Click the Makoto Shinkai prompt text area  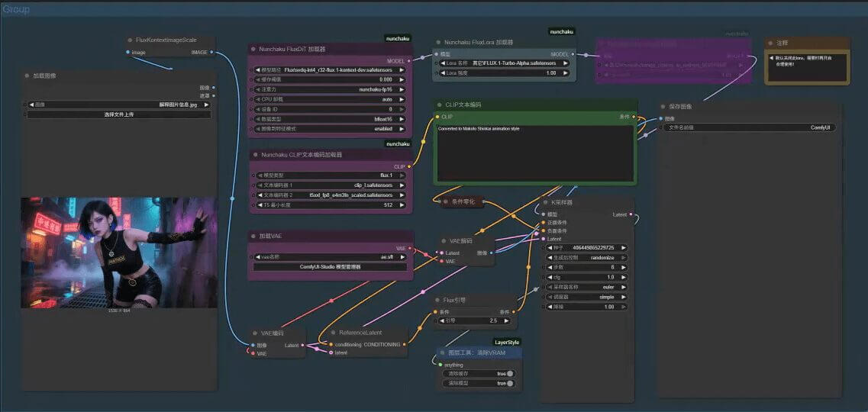click(535, 153)
